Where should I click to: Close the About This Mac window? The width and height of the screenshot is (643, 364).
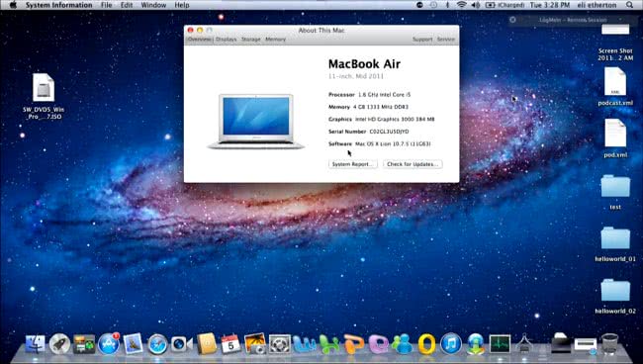pyautogui.click(x=190, y=30)
